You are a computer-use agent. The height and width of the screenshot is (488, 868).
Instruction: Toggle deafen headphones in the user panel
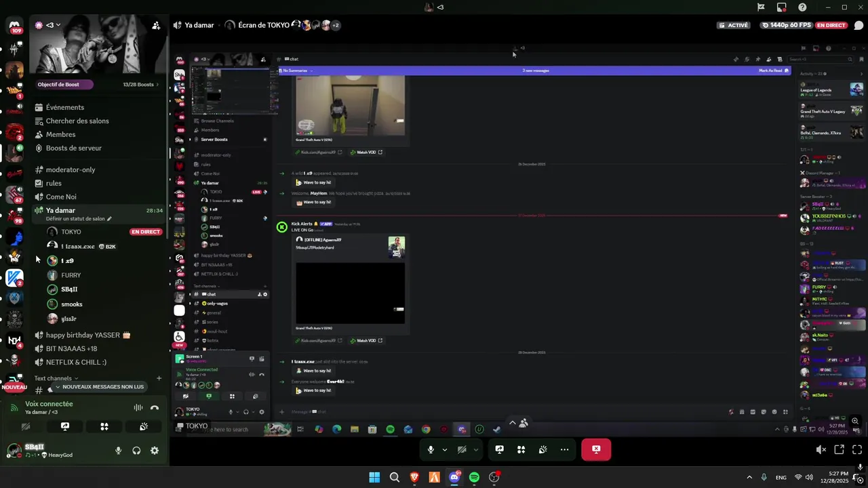136,451
